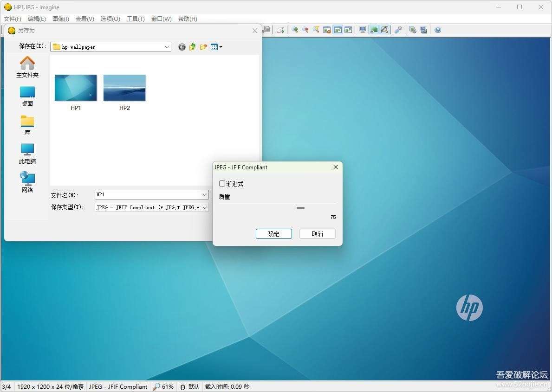Click the full-screen monitor view icon
552x392 pixels.
click(x=362, y=29)
